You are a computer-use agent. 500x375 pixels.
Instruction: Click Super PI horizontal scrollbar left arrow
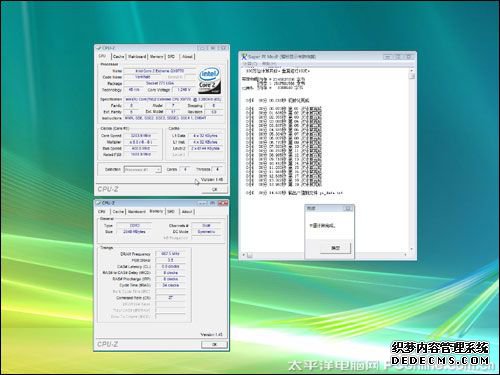click(x=244, y=255)
